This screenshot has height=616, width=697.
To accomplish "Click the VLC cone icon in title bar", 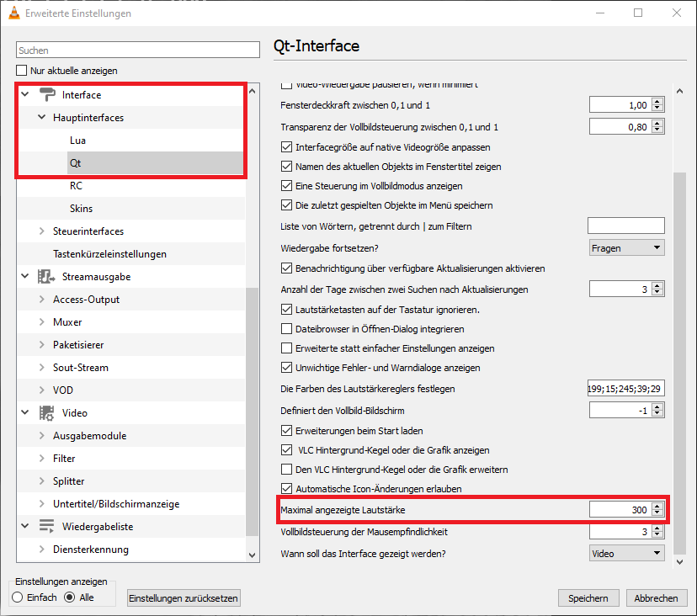I will (x=13, y=13).
